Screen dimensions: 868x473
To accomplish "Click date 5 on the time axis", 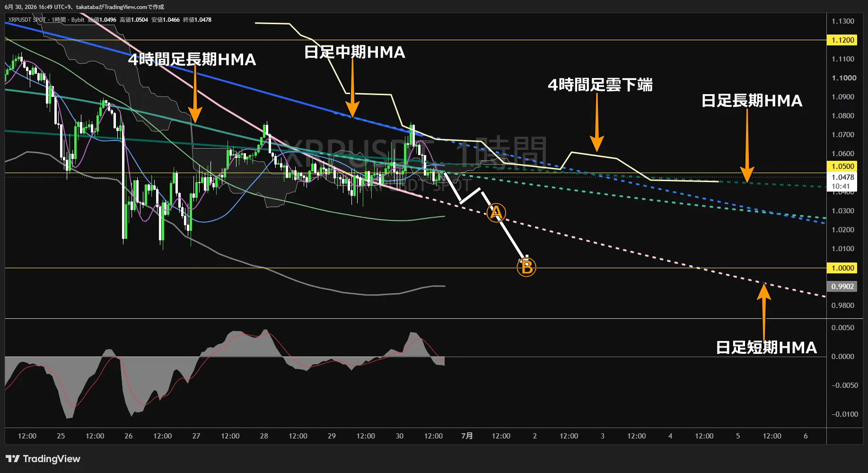I will click(738, 436).
